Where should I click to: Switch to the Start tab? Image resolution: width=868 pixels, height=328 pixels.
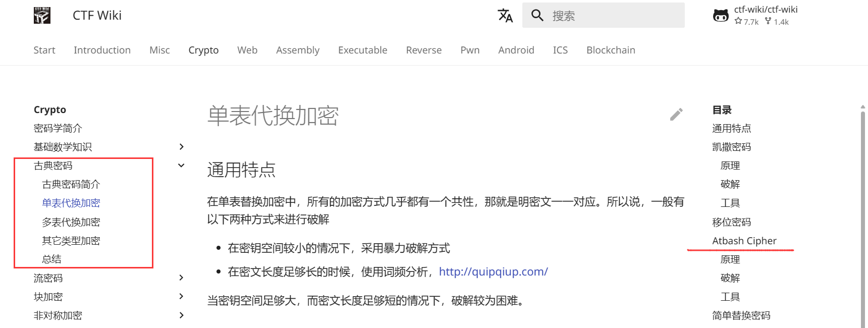click(44, 50)
